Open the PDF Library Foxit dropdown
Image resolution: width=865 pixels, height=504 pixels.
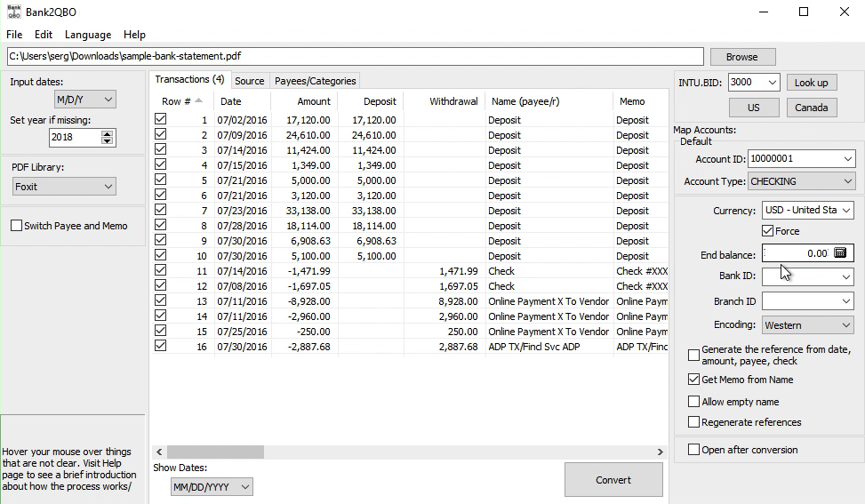(64, 187)
